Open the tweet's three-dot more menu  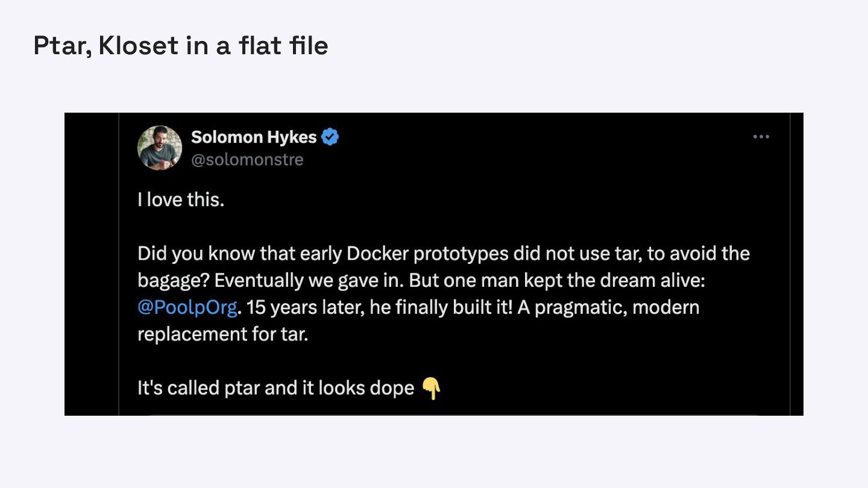[761, 137]
